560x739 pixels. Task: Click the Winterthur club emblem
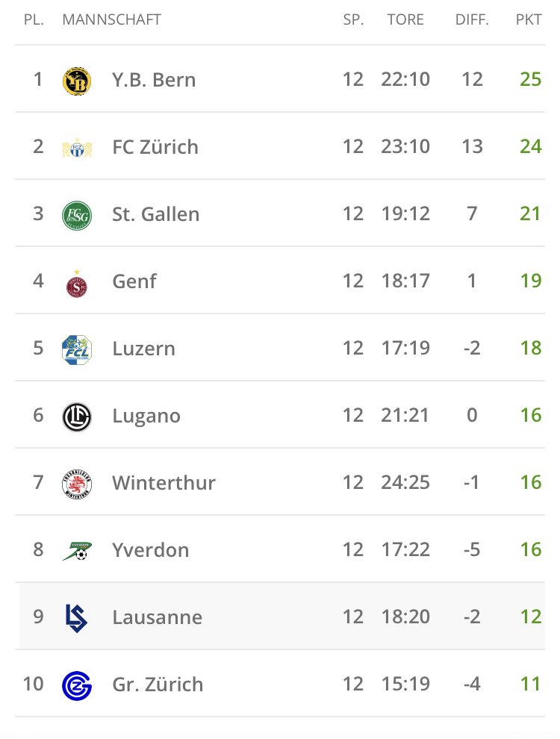(x=76, y=483)
